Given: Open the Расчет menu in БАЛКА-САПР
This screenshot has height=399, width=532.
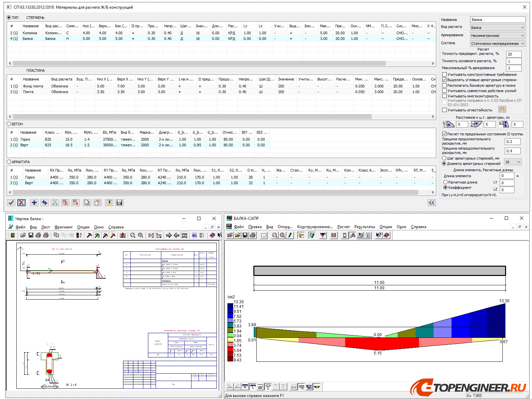Looking at the screenshot, I should (343, 227).
